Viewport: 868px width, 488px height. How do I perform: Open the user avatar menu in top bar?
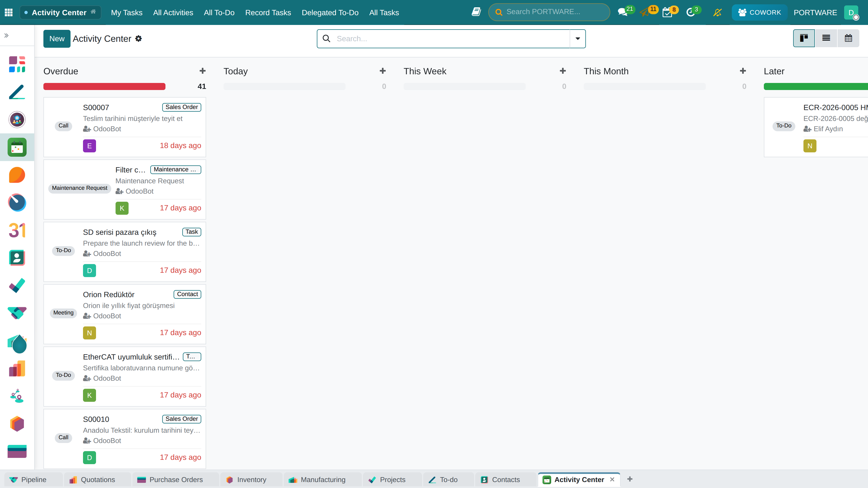point(851,12)
